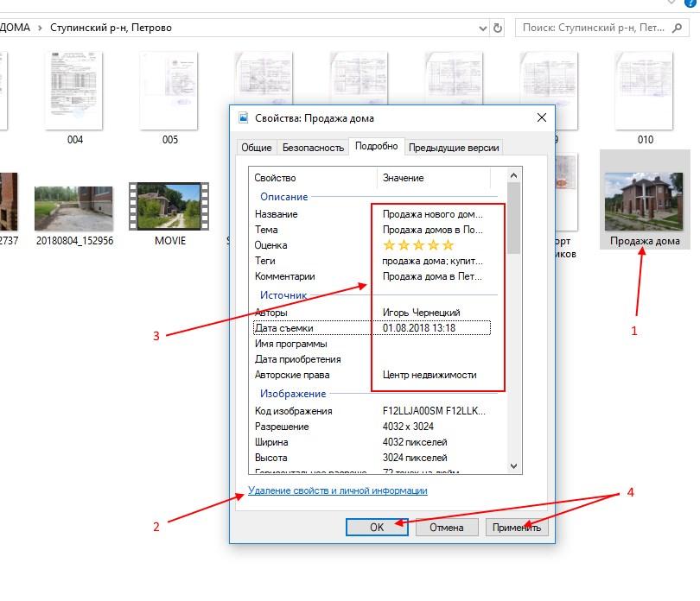Click the Отмена button

[447, 528]
